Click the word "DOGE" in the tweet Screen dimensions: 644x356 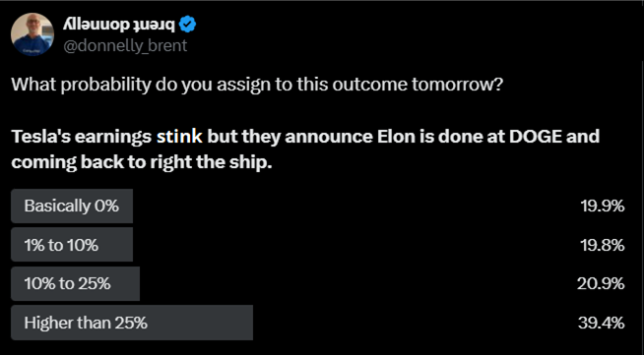(535, 137)
